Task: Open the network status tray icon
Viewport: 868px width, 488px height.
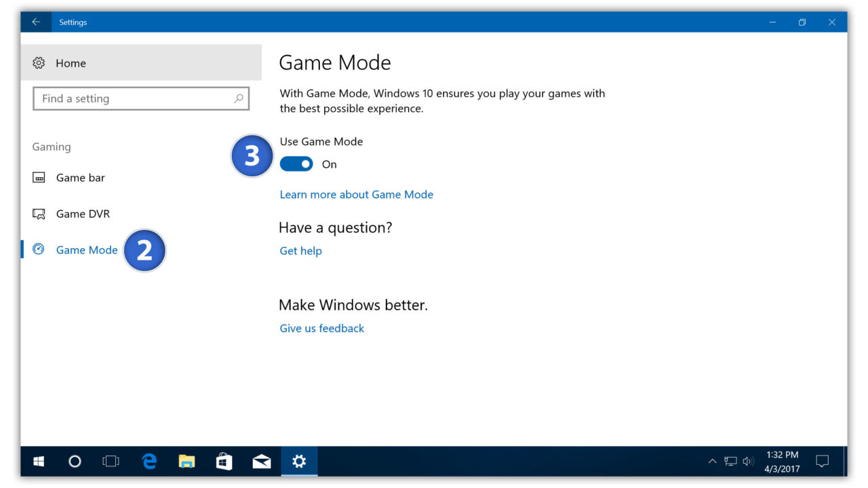Action: pyautogui.click(x=730, y=462)
